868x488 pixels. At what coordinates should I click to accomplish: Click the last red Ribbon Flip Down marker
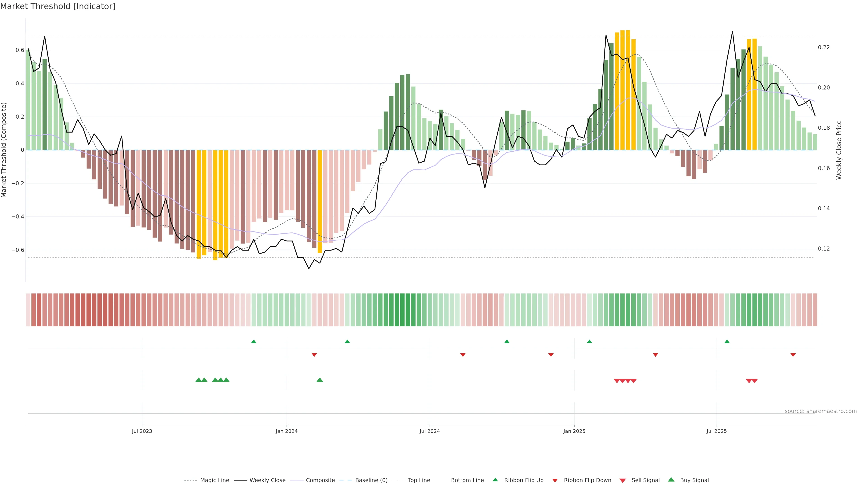pos(793,355)
